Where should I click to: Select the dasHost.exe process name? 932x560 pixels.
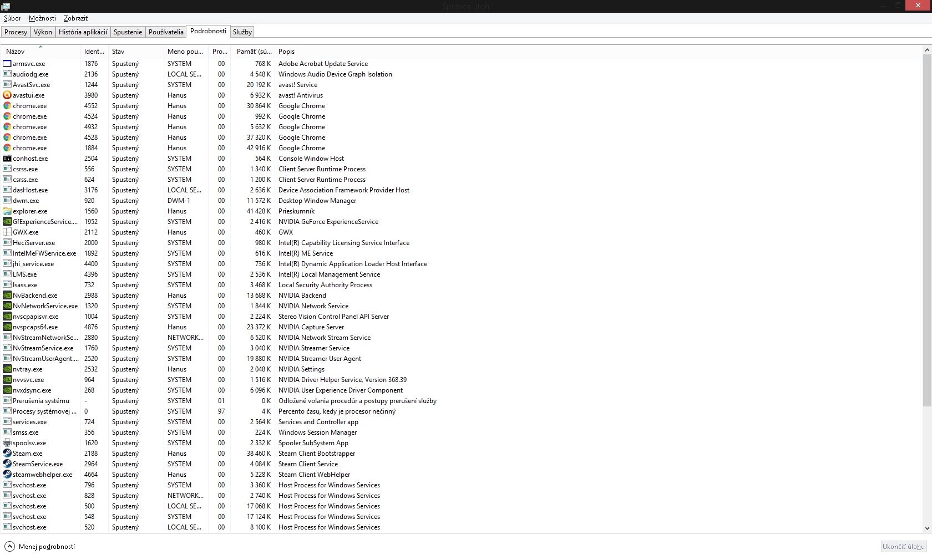point(31,190)
